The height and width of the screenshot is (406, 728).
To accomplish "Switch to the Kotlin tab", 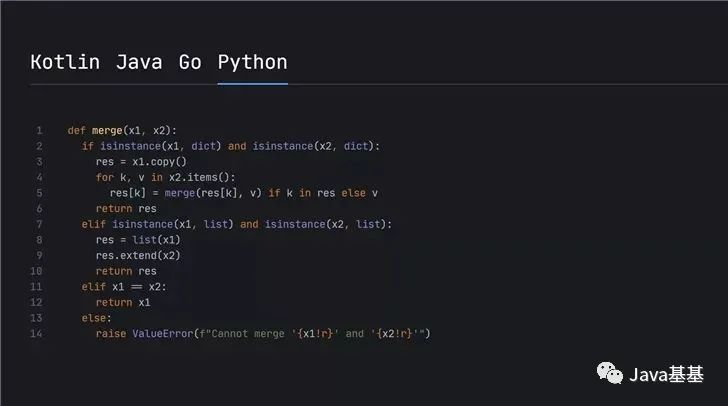I will point(65,62).
